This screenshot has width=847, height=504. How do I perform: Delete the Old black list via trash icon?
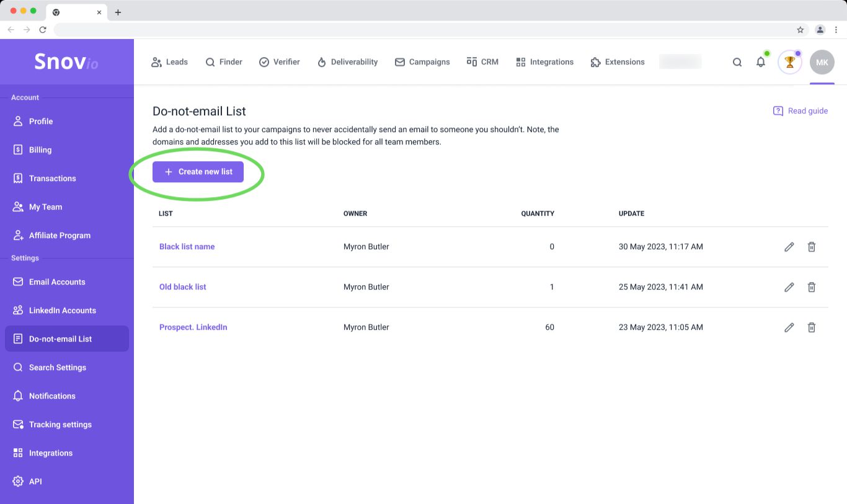(811, 287)
